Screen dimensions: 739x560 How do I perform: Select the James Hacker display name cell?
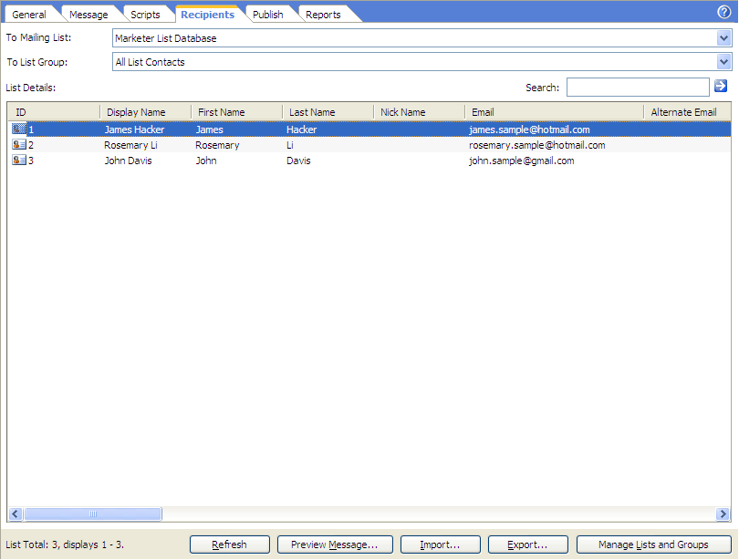pos(134,130)
